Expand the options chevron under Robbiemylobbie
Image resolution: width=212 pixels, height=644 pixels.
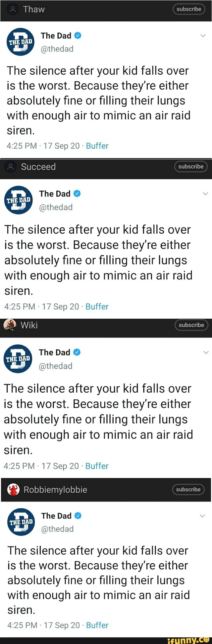(203, 516)
